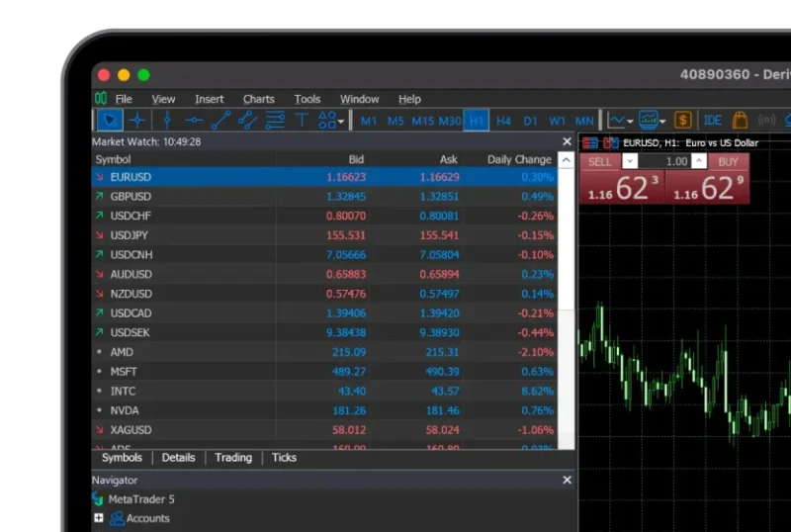Sort Market Watch by Bid column
This screenshot has height=532, width=791.
point(356,159)
